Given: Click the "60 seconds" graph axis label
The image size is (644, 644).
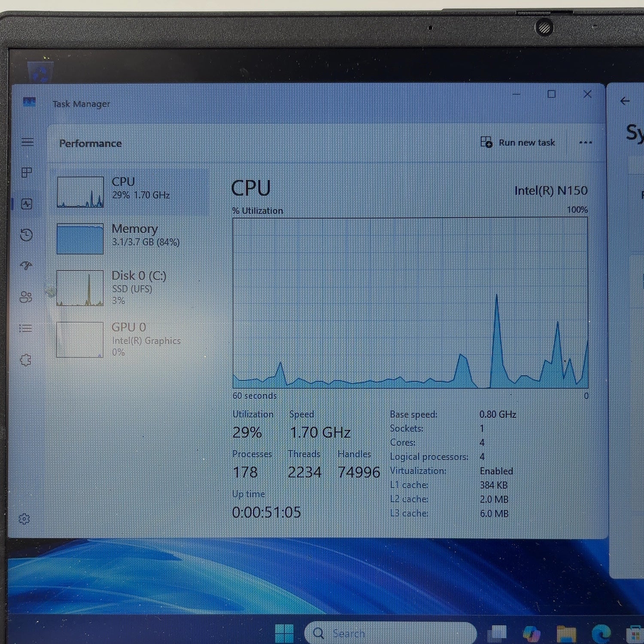Looking at the screenshot, I should 255,396.
